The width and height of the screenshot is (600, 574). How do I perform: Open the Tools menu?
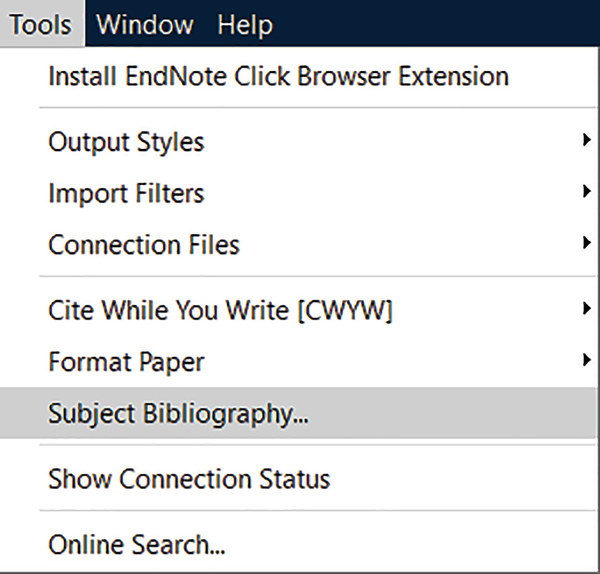(x=41, y=24)
